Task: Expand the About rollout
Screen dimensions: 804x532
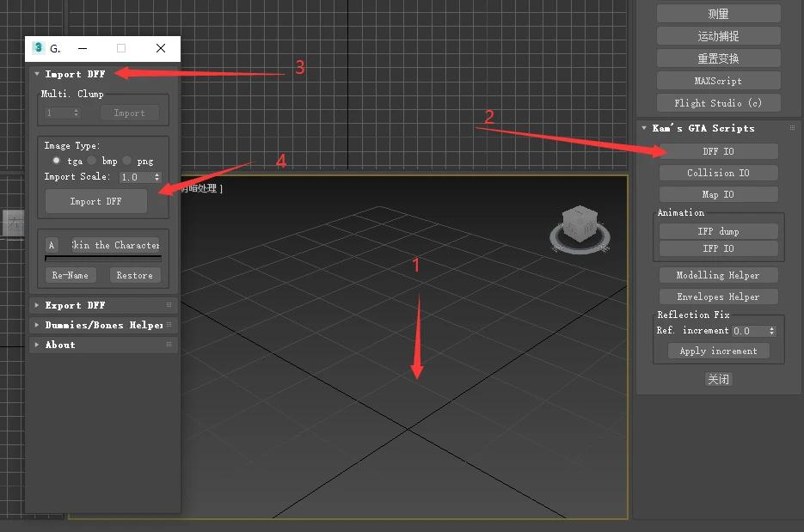Action: 37,345
